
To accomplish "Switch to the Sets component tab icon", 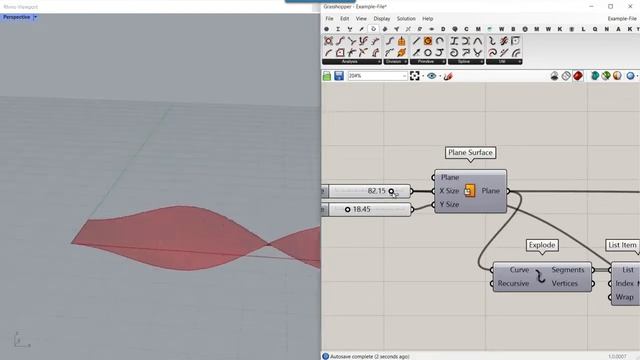I will pyautogui.click(x=350, y=29).
